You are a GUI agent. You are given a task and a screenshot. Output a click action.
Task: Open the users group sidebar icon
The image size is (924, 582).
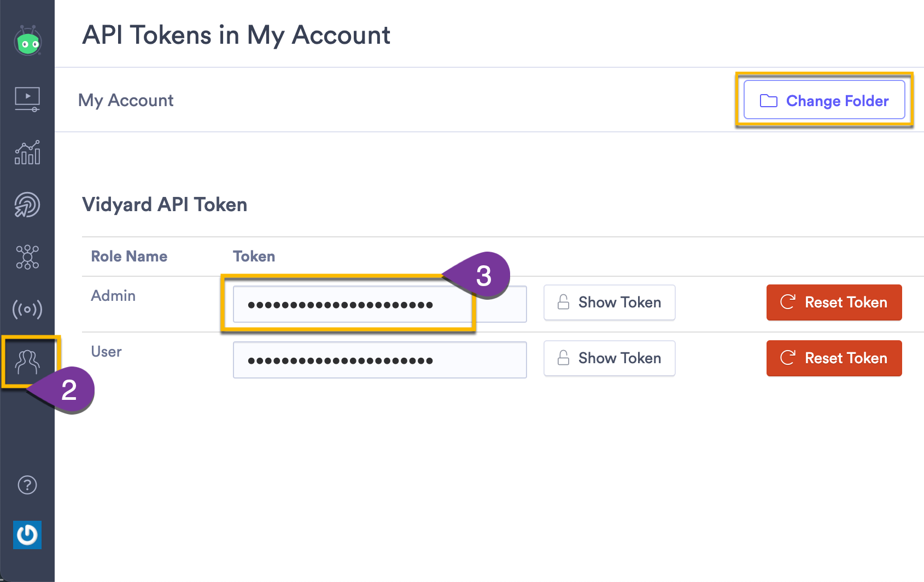pos(27,362)
